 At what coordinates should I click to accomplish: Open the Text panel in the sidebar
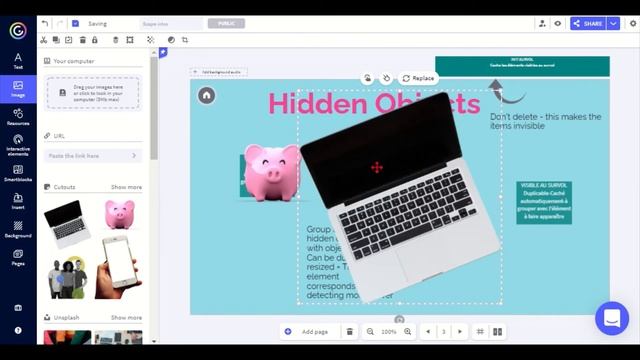tap(18, 61)
